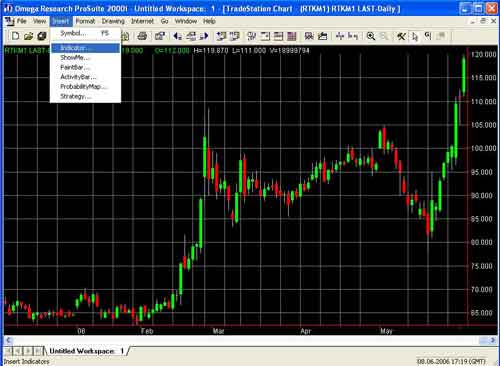Click the pink grid toolbar icon
The height and width of the screenshot is (366, 500).
tap(292, 36)
